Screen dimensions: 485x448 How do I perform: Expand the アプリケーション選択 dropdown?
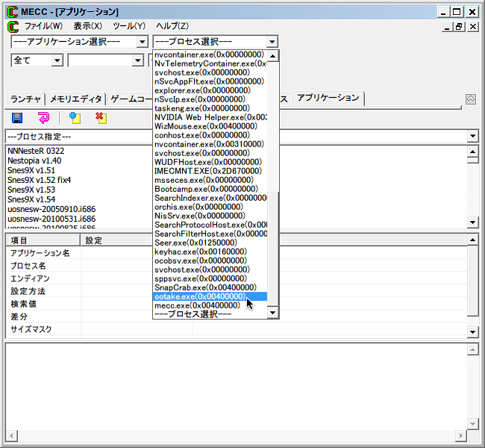point(142,42)
